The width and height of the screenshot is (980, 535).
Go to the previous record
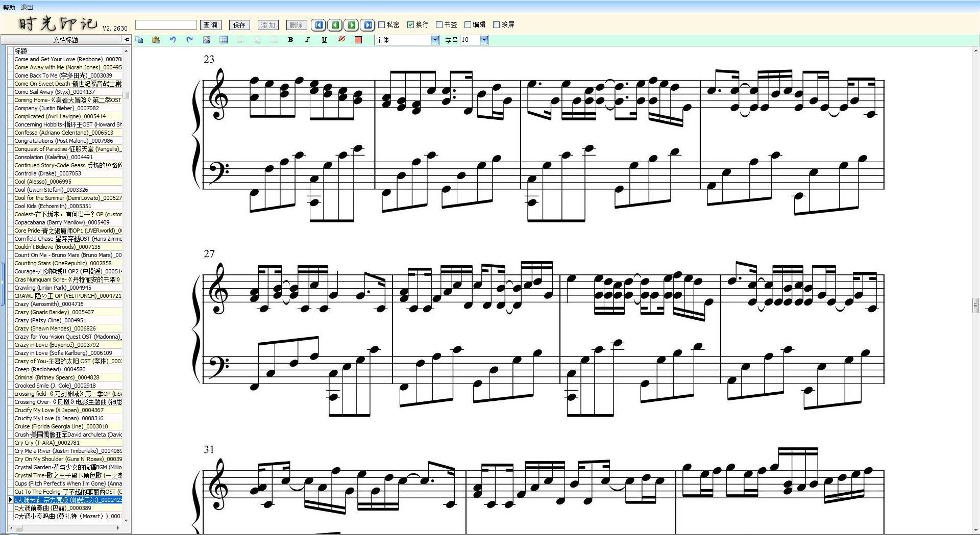click(x=335, y=25)
